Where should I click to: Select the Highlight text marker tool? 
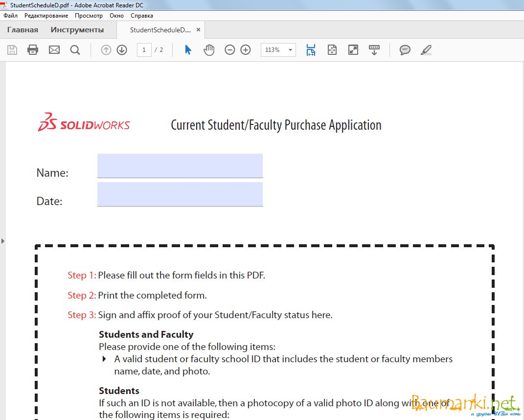click(x=426, y=50)
